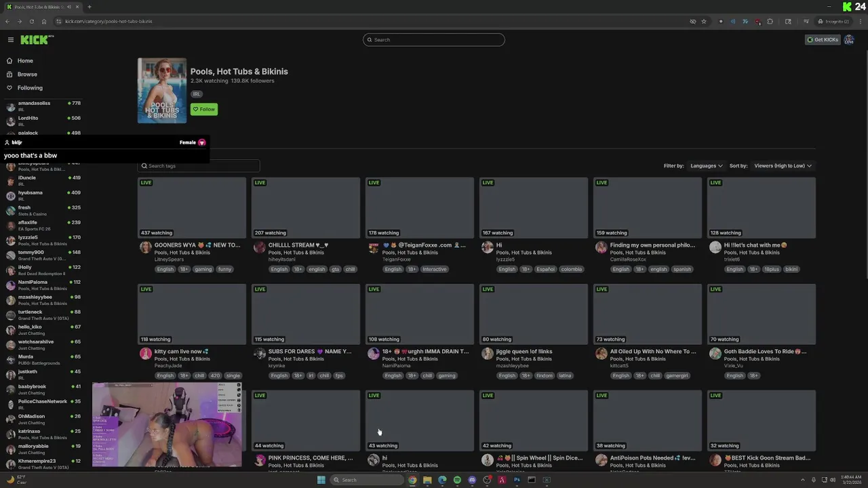Open the 'PINK PRINCESS, COME HERE' stream title
Viewport: 868px width, 488px height.
pyautogui.click(x=311, y=458)
